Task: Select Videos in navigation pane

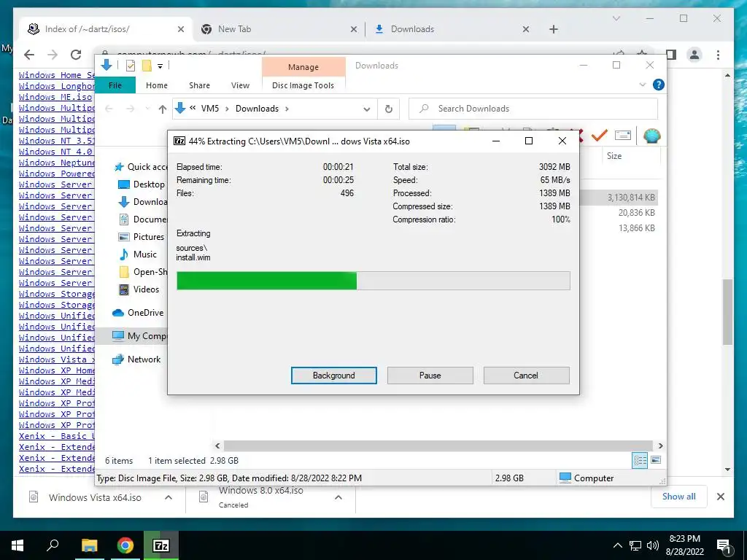Action: pos(139,289)
